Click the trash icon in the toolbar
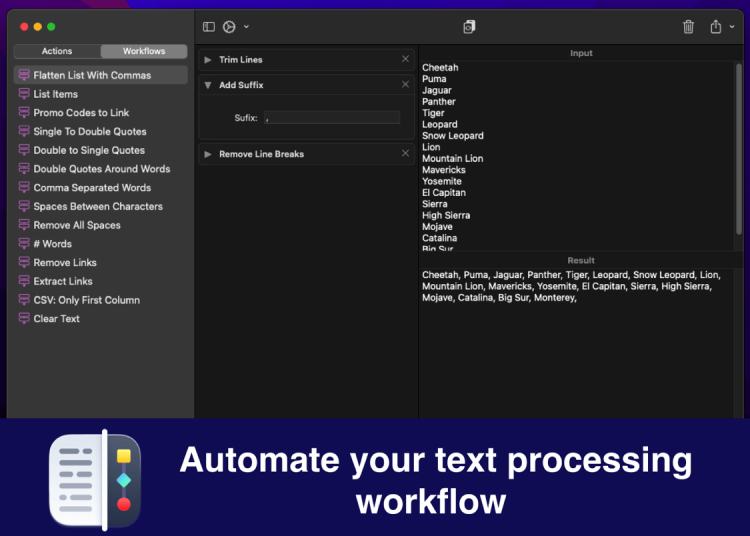 pyautogui.click(x=688, y=27)
